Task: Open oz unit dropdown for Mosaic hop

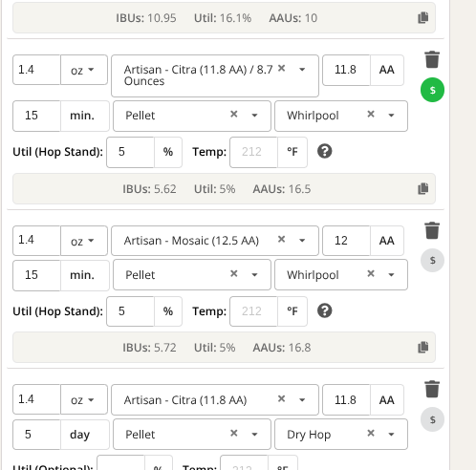Action: click(x=84, y=241)
